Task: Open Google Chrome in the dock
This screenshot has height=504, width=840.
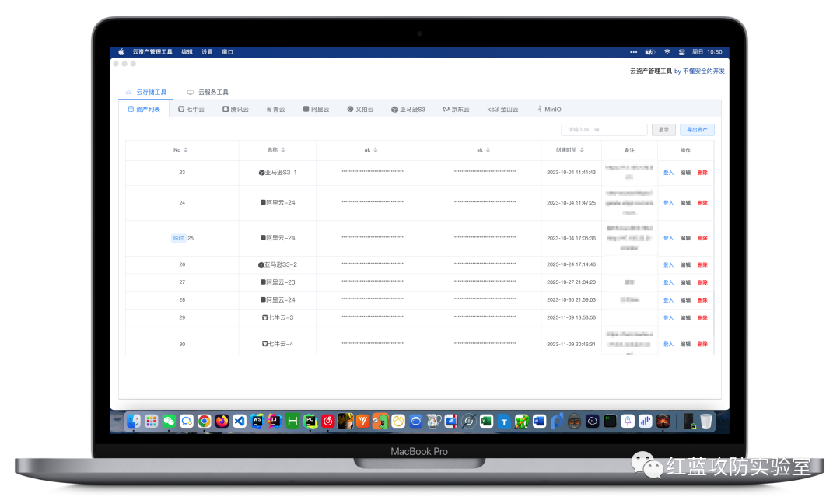Action: tap(204, 422)
